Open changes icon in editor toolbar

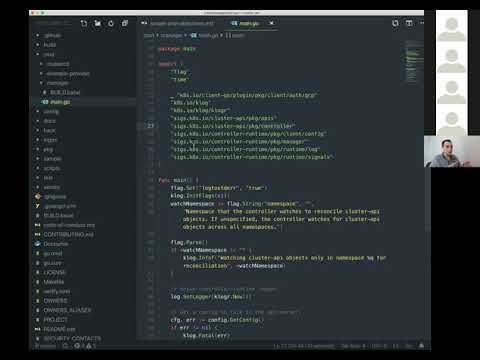(395, 23)
